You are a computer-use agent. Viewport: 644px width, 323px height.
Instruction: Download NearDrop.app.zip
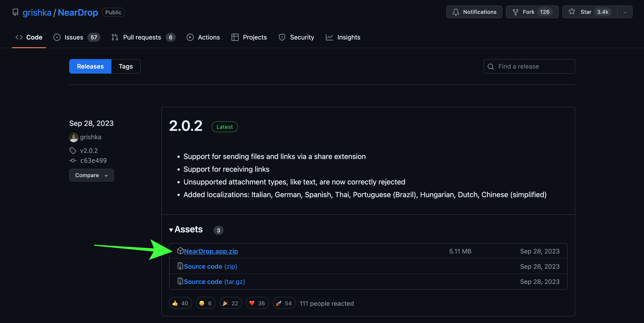coord(211,251)
